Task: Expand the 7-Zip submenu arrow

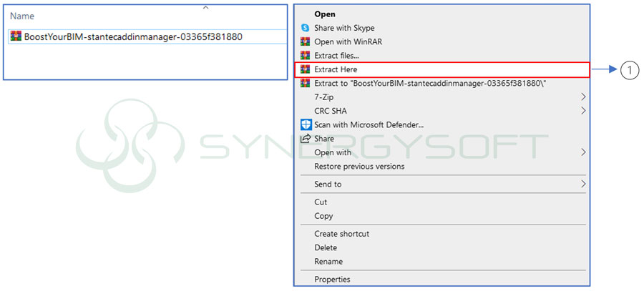Action: pos(582,97)
